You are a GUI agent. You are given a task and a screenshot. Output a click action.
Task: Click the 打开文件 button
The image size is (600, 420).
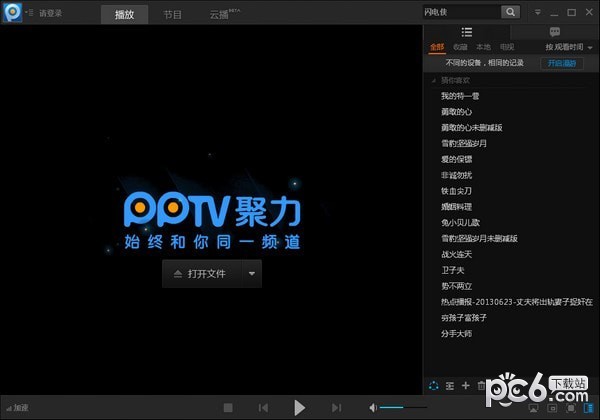point(202,274)
